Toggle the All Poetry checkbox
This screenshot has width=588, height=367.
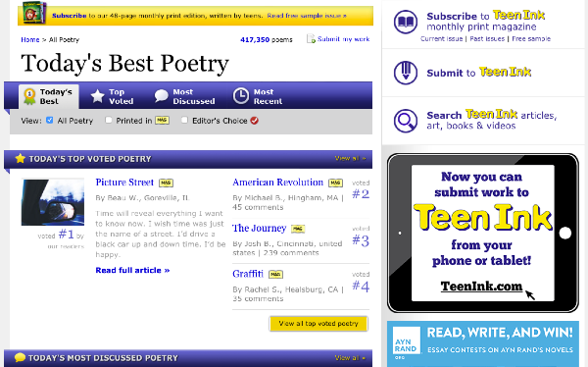click(50, 120)
